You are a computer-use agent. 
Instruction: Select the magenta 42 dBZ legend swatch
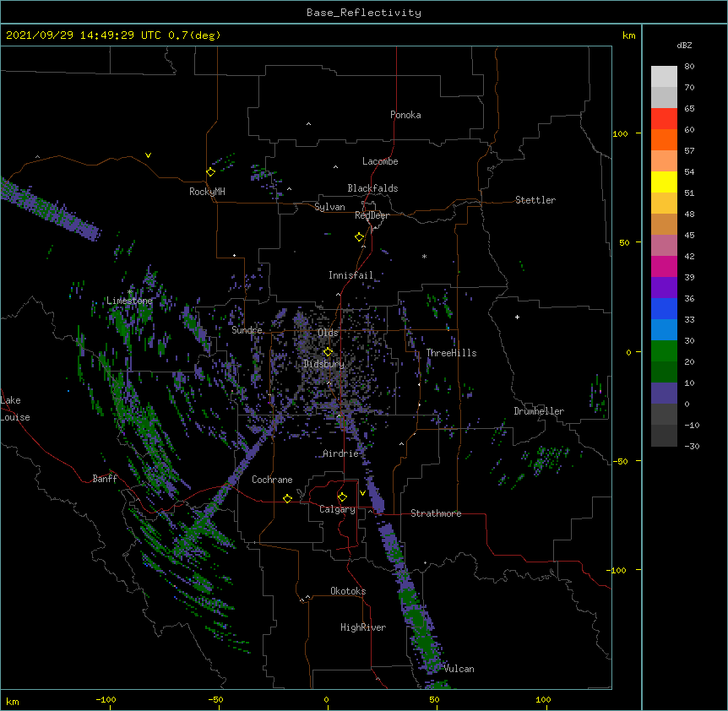pyautogui.click(x=664, y=266)
